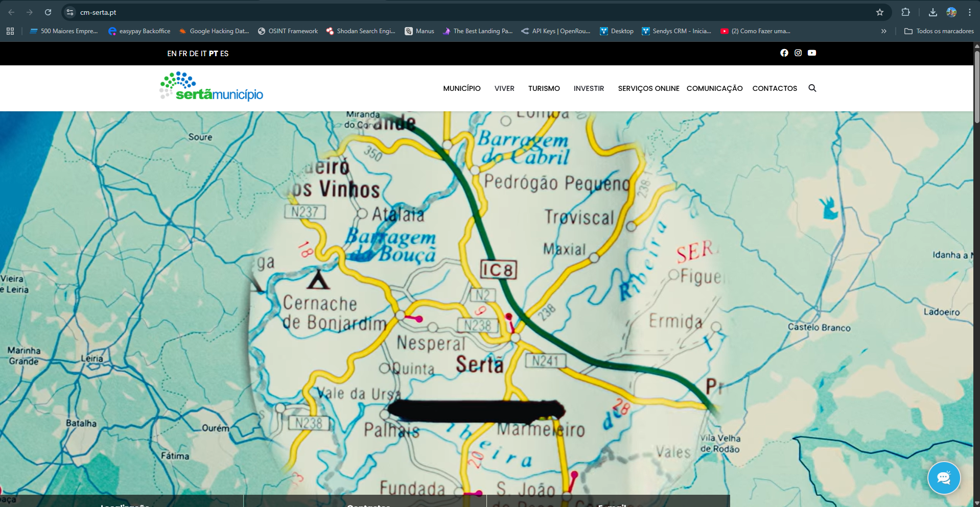Switch site language to FR

tap(183, 54)
